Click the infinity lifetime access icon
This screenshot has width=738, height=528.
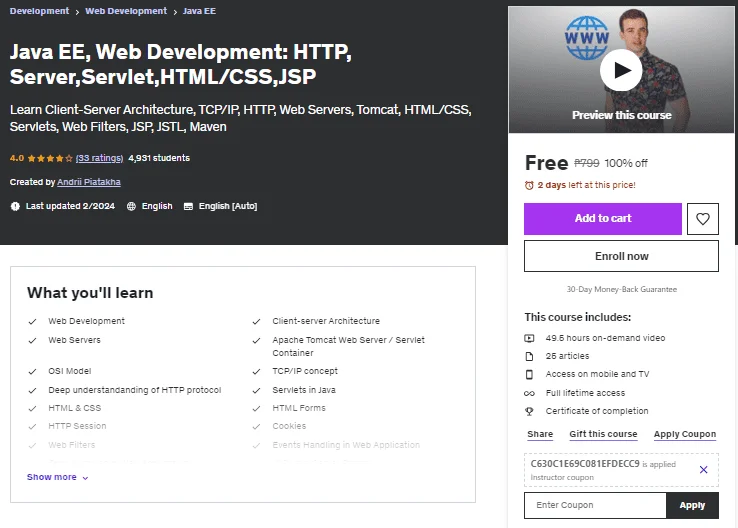tap(529, 393)
